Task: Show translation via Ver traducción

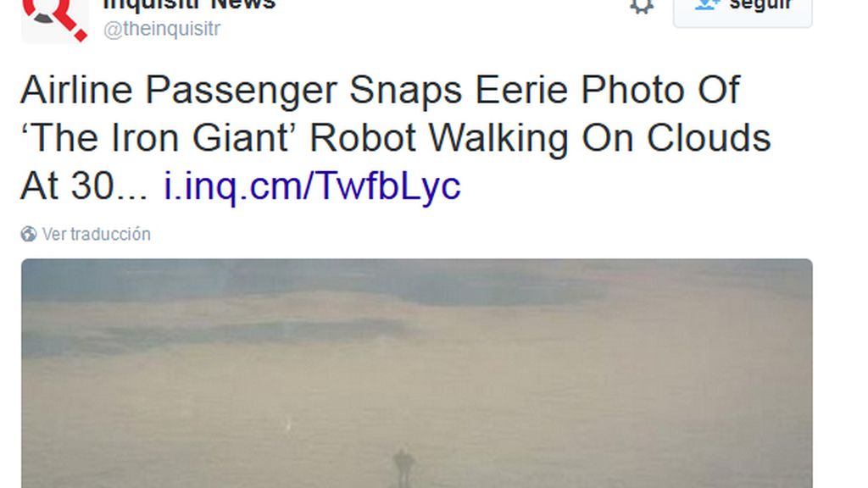Action: pos(97,234)
